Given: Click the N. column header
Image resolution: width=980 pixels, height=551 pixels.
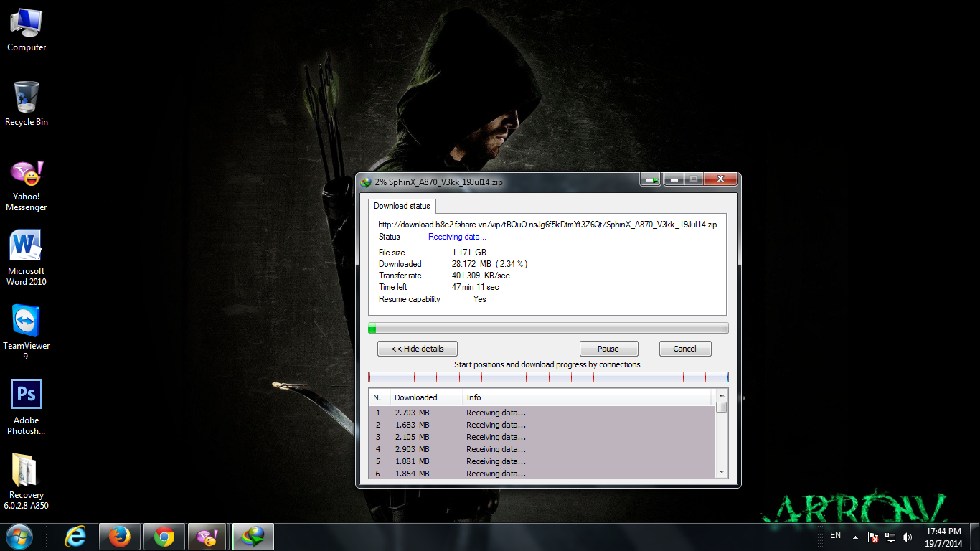Looking at the screenshot, I should click(x=380, y=397).
